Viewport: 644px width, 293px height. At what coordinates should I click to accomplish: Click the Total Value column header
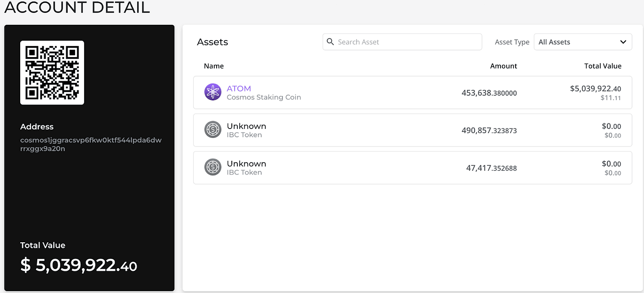coord(603,66)
